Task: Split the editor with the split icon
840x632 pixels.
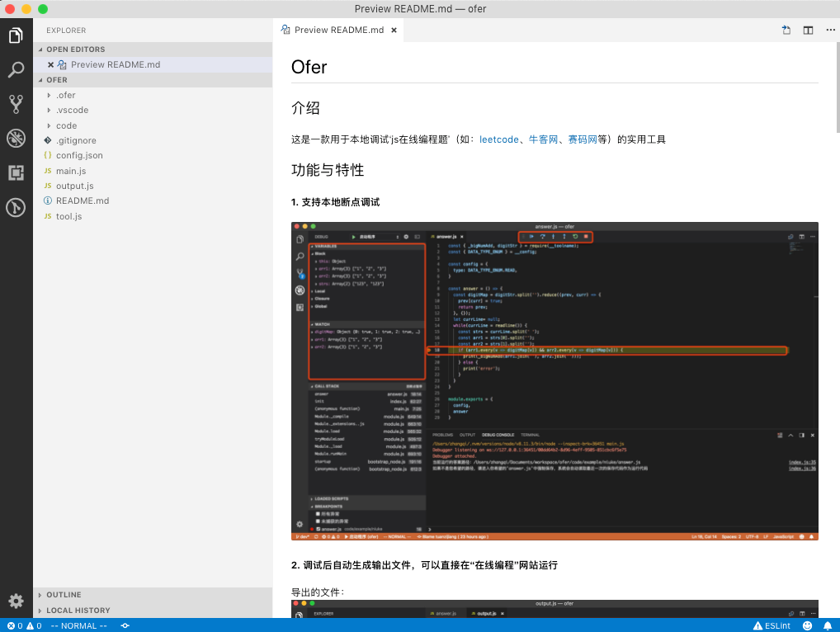Action: coord(808,30)
